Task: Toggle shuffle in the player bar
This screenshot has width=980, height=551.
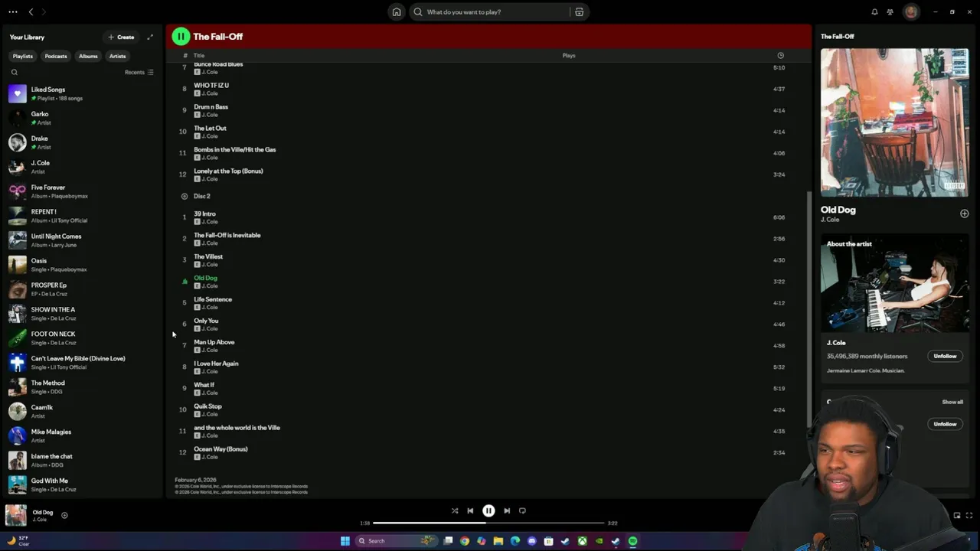Action: [x=455, y=510]
